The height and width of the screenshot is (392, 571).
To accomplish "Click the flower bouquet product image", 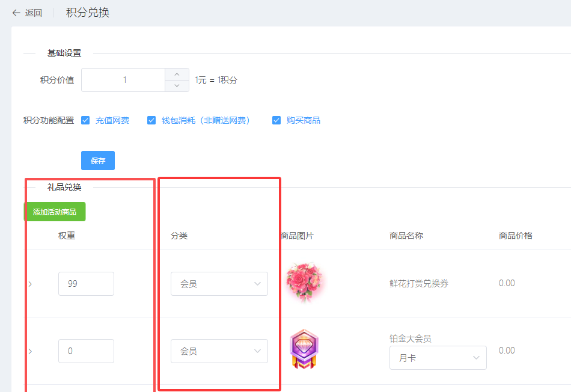I will point(305,283).
